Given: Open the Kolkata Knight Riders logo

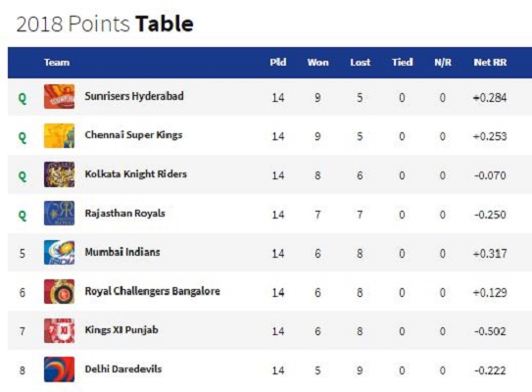Looking at the screenshot, I should [x=59, y=174].
